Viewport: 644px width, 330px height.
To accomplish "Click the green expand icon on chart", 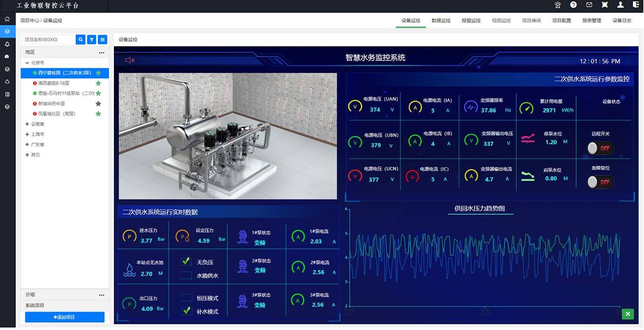I will [628, 314].
